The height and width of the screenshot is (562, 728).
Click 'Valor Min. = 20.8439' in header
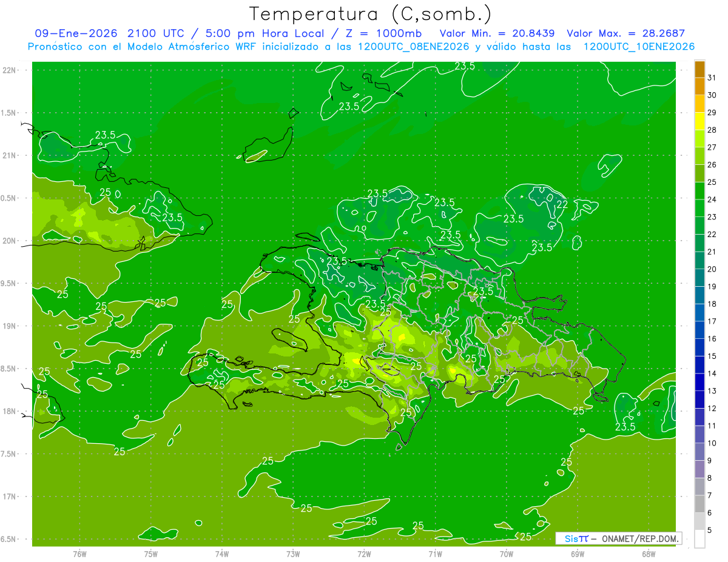pos(497,33)
